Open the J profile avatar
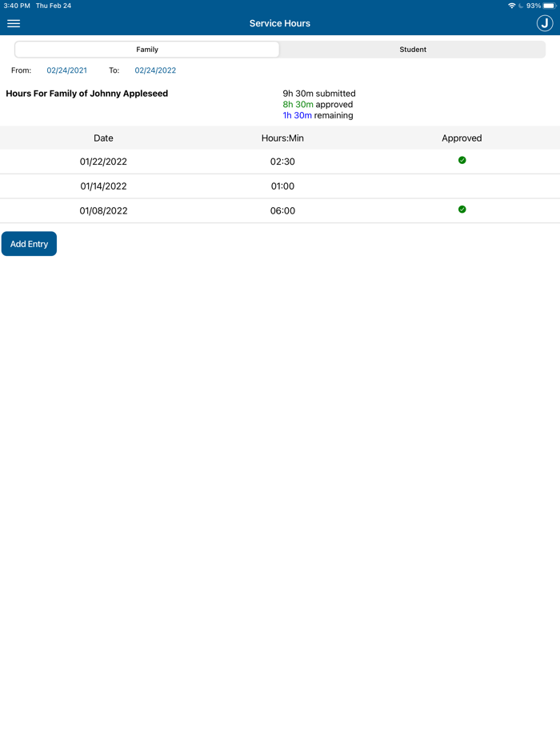Screen dimensions: 560x747 pyautogui.click(x=545, y=23)
